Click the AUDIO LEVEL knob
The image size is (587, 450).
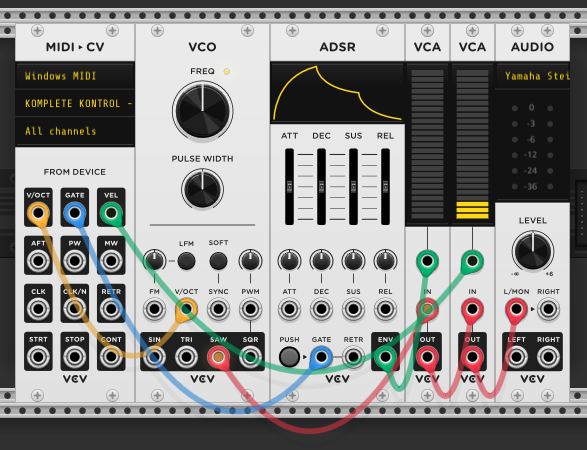pos(532,251)
